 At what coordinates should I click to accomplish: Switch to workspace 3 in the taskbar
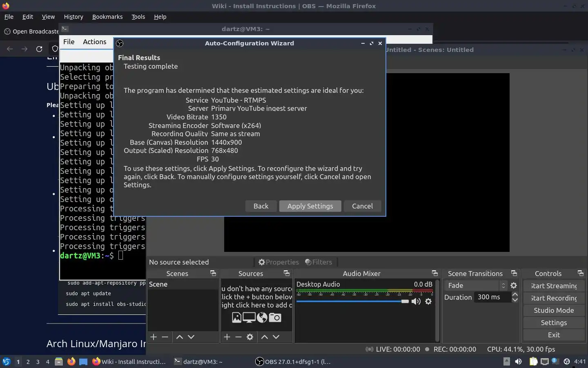click(x=38, y=361)
